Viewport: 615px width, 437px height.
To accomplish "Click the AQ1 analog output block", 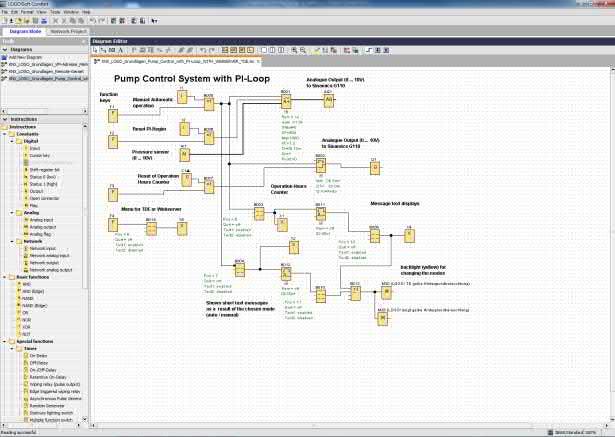I will click(329, 100).
